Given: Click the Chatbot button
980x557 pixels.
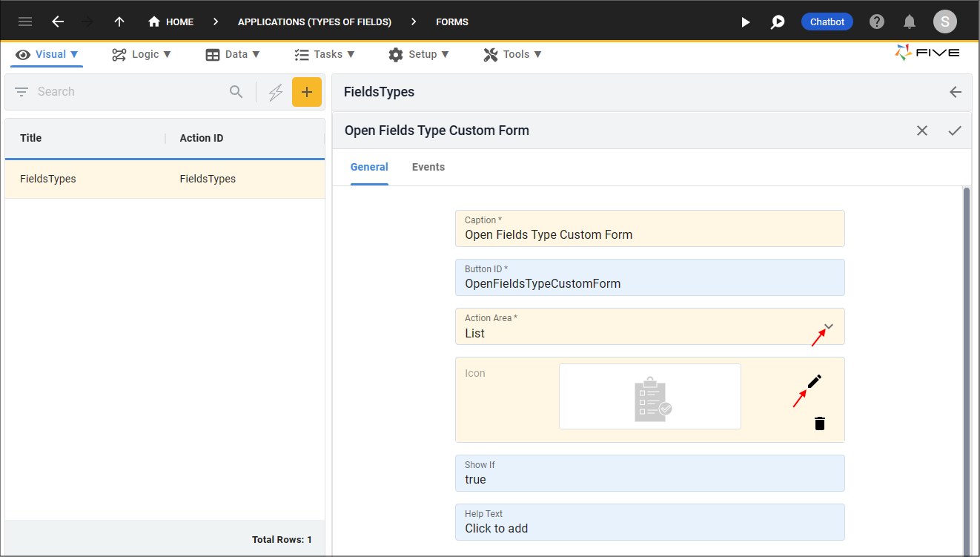Looking at the screenshot, I should click(827, 22).
